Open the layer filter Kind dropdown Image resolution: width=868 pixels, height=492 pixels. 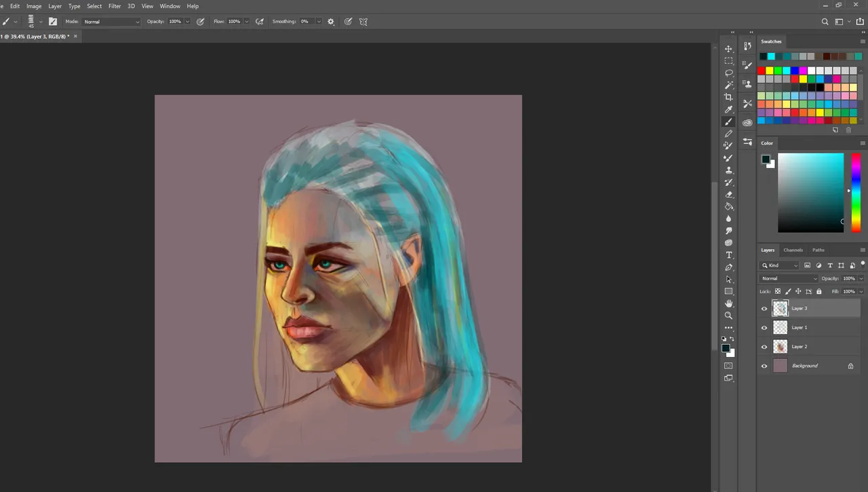780,265
